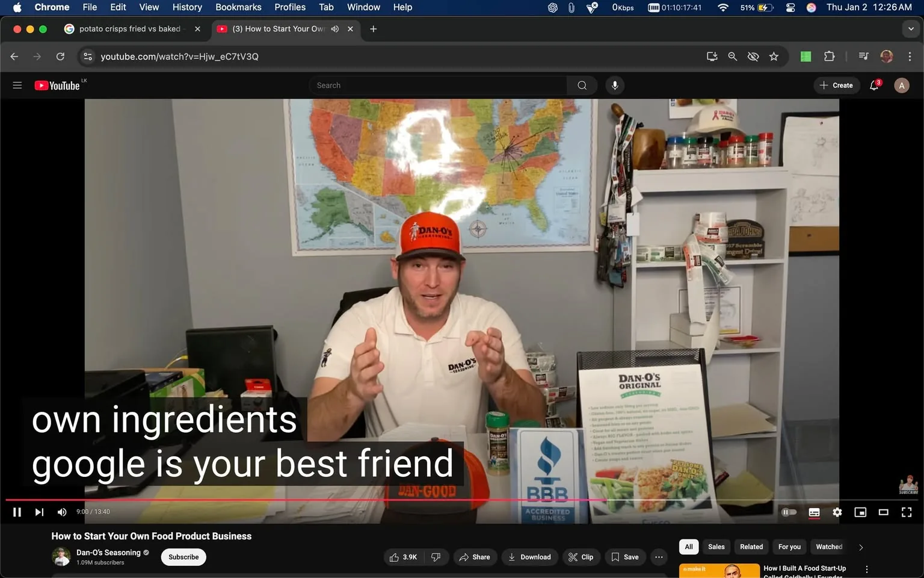Enter fullscreen mode
Screen dimensions: 924x578
tap(907, 512)
